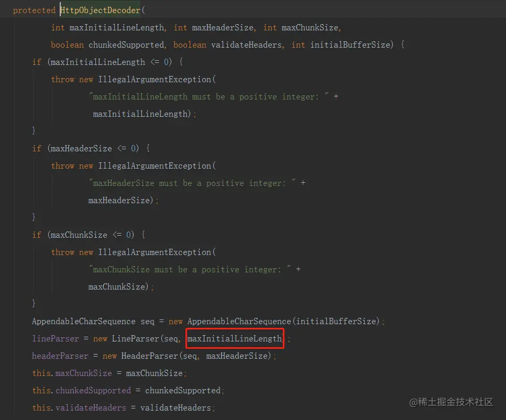This screenshot has width=506, height=420.
Task: Click 'maxChunkSize);' ending the third exception
Action: click(x=121, y=287)
